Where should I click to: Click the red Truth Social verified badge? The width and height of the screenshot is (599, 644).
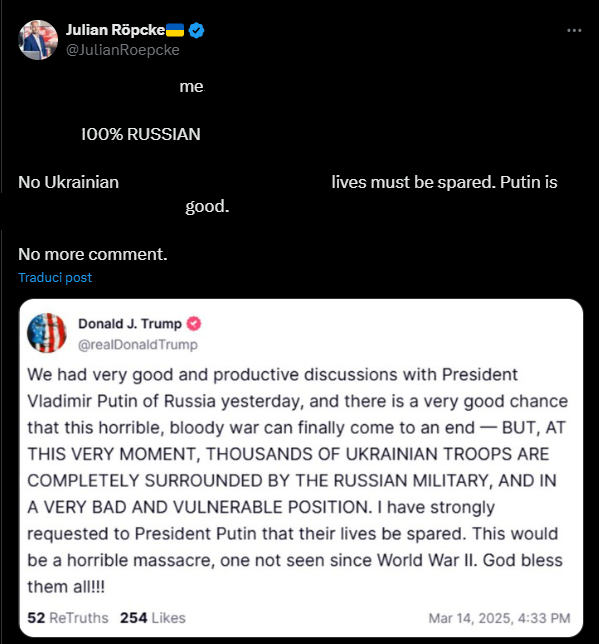pyautogui.click(x=194, y=324)
